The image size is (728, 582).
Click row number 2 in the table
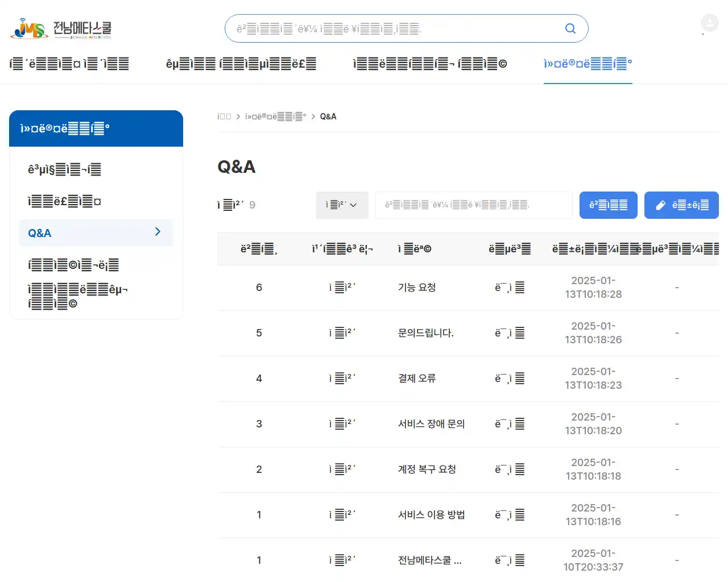(x=259, y=469)
